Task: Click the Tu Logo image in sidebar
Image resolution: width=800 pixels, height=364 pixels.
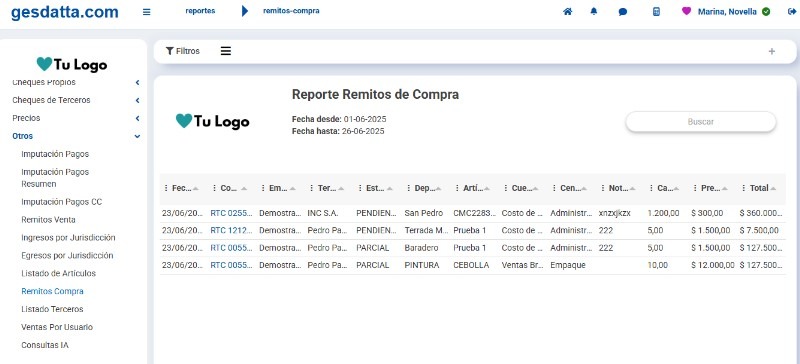Action: coord(72,64)
